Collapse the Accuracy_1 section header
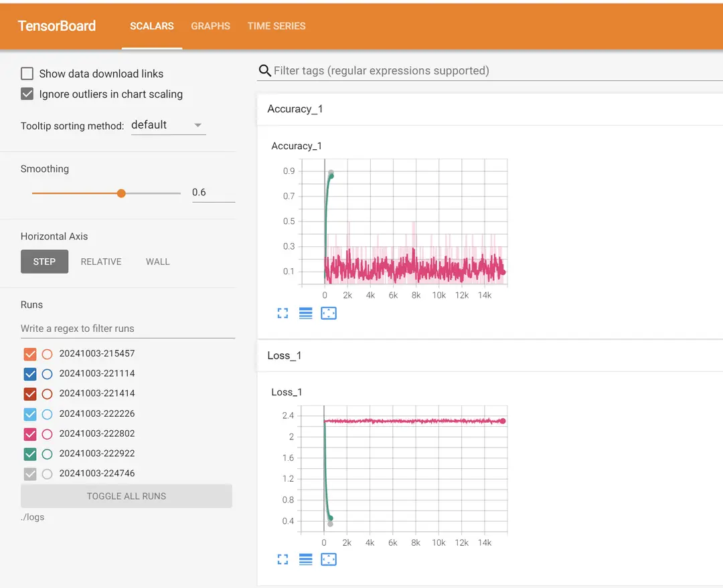Screen dimensions: 723x588 click(x=489, y=109)
